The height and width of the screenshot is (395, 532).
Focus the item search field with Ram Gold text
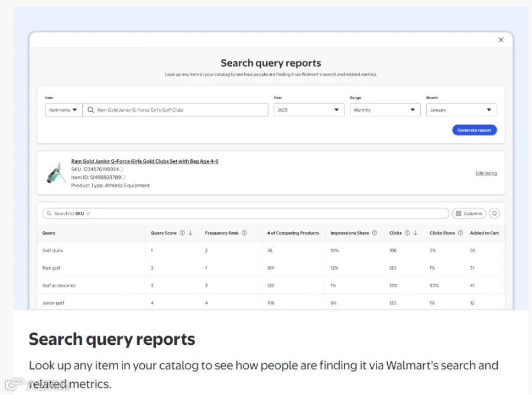coord(175,110)
